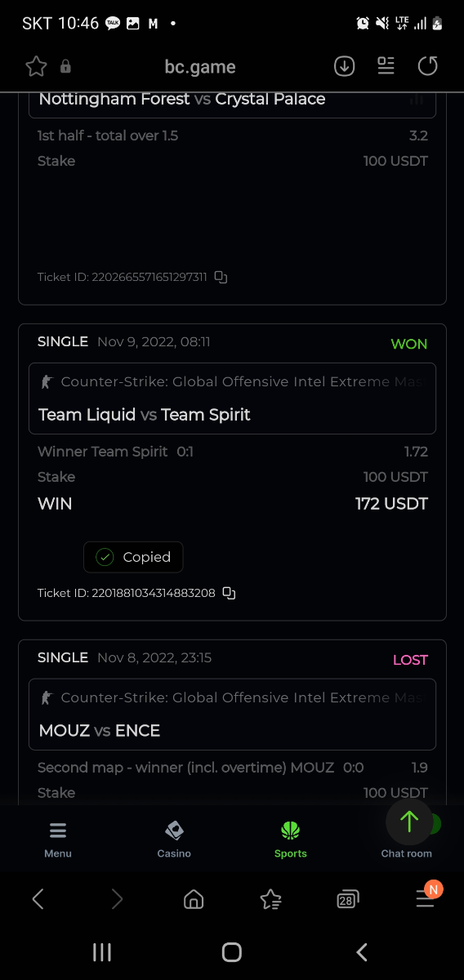
Task: Open the browser tabs counter showing 28
Action: (347, 899)
